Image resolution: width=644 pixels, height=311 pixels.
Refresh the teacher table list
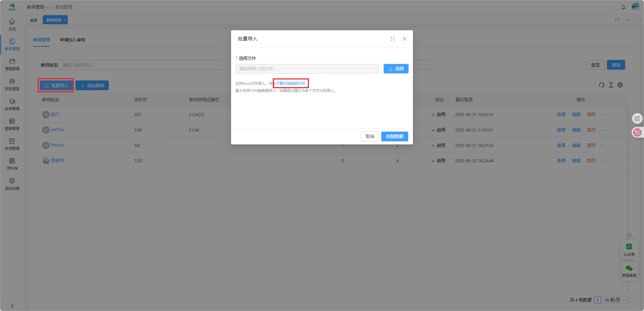click(x=602, y=85)
